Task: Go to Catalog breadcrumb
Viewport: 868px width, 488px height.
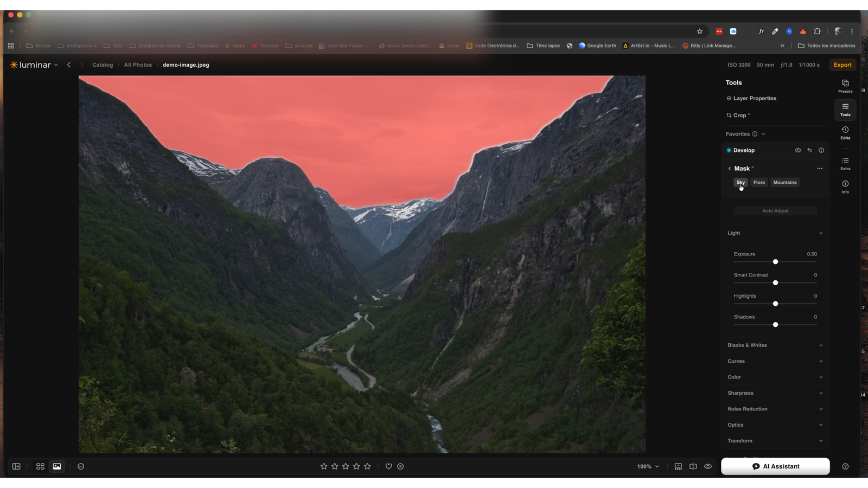Action: coord(103,65)
